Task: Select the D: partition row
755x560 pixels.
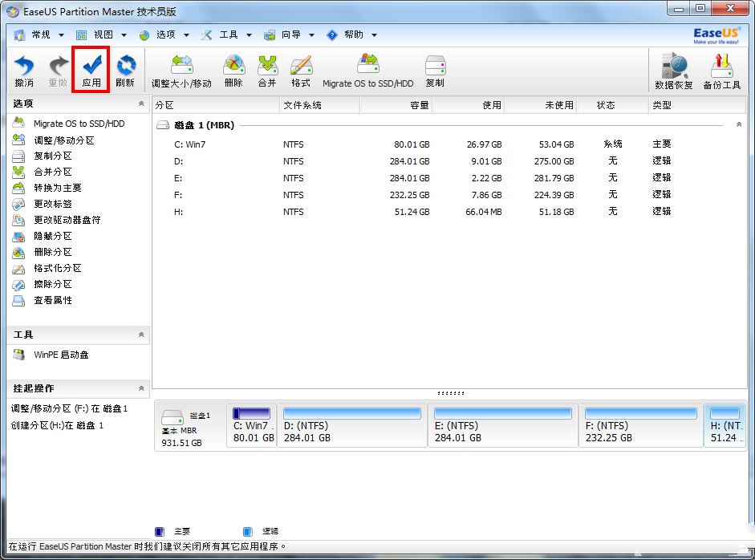Action: 450,161
